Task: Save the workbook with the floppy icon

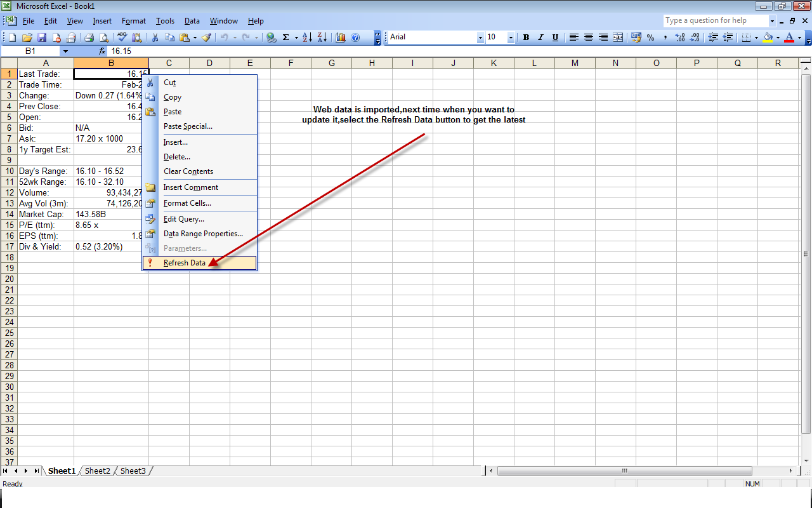Action: (x=42, y=37)
